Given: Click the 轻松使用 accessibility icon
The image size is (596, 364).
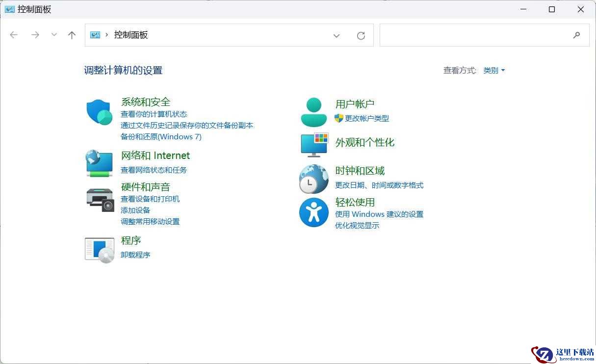Looking at the screenshot, I should click(314, 212).
